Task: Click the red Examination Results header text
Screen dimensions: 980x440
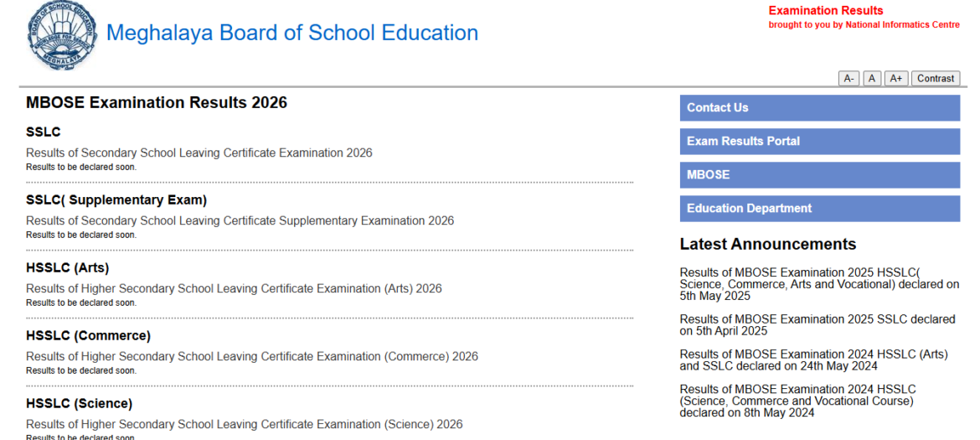Action: click(825, 11)
